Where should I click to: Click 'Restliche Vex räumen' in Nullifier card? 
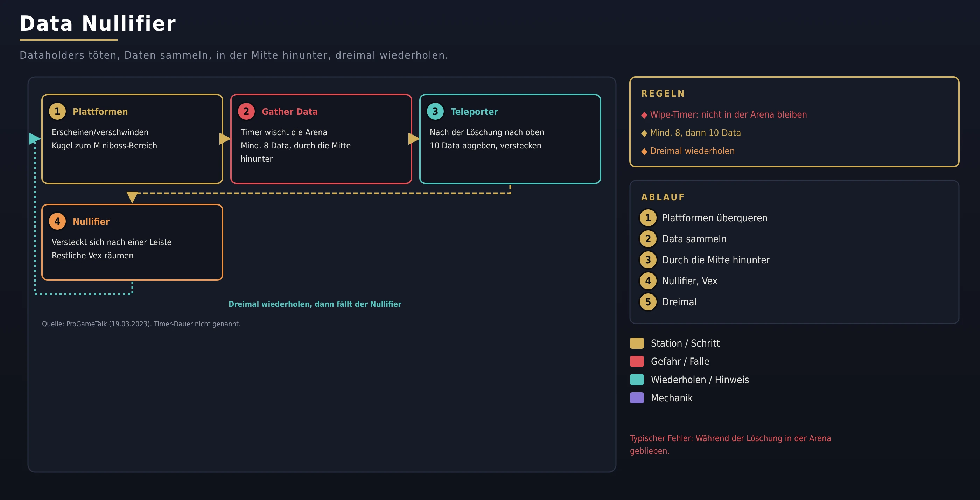pos(92,256)
